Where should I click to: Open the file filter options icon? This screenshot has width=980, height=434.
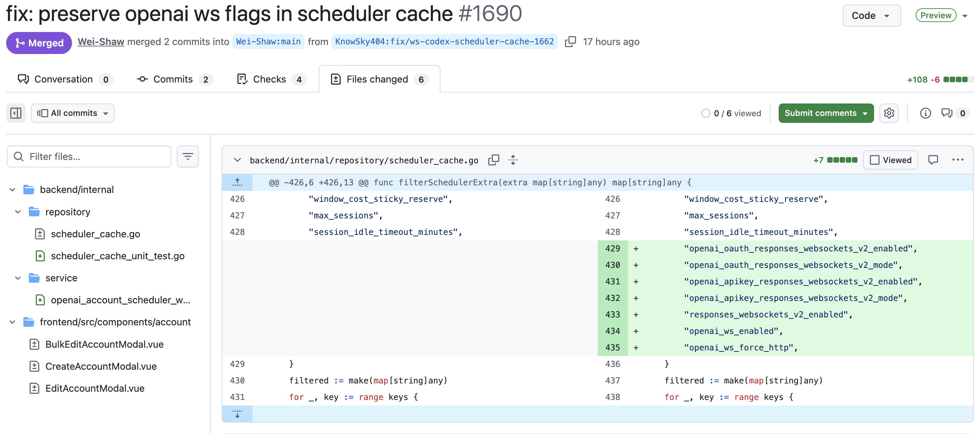pyautogui.click(x=188, y=156)
